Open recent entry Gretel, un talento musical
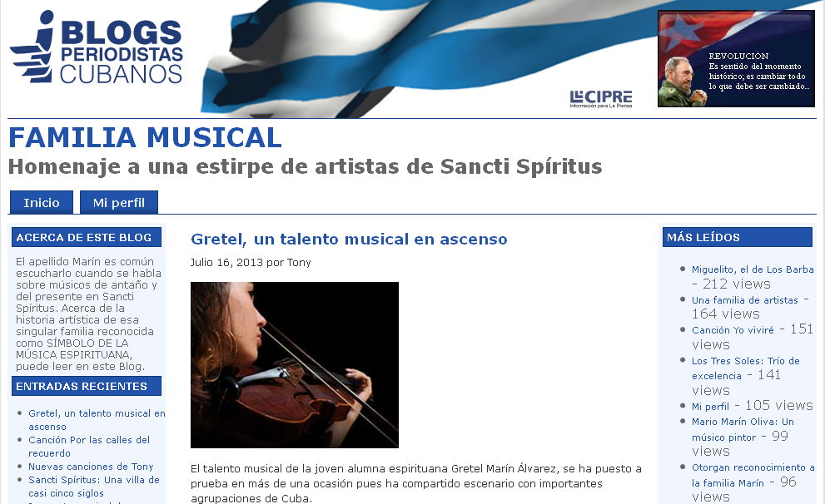This screenshot has height=504, width=825. pos(97,420)
